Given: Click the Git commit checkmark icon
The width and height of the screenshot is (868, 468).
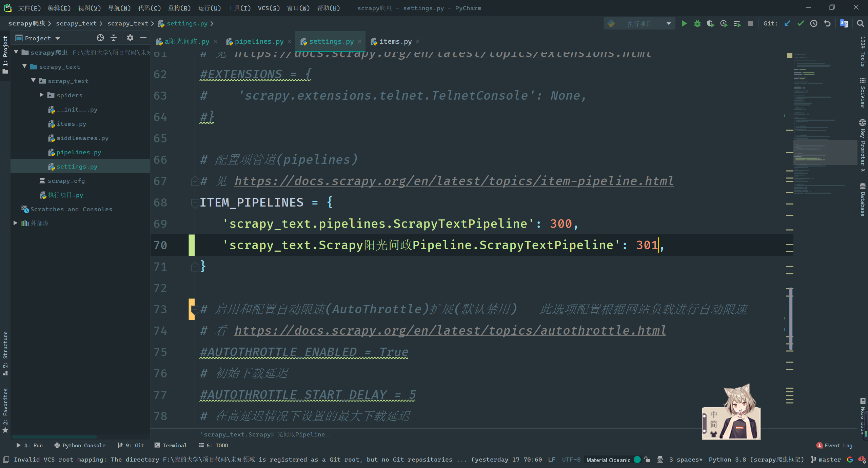Looking at the screenshot, I should pyautogui.click(x=801, y=23).
